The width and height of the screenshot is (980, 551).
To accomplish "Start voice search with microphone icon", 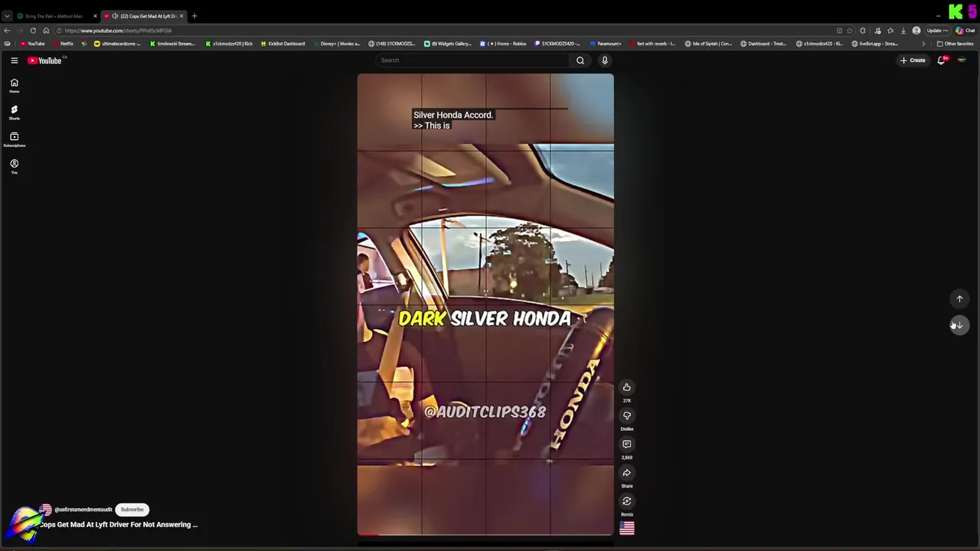I will (605, 60).
